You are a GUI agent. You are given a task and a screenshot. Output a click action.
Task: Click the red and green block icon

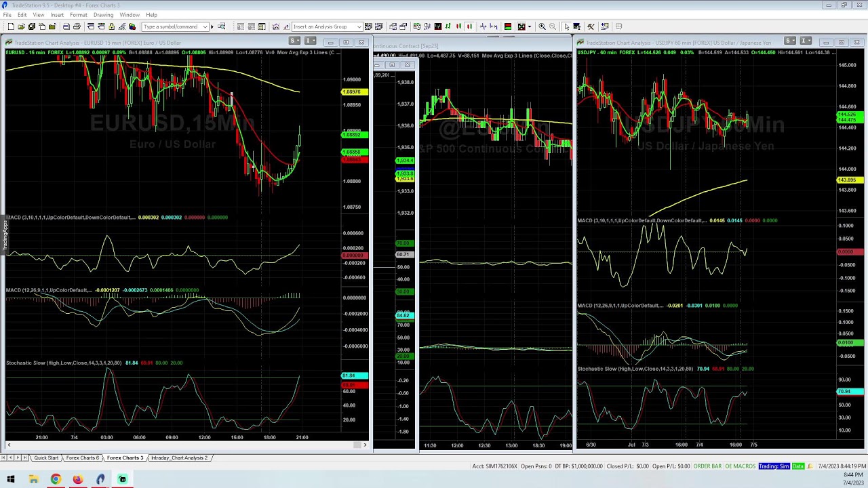507,26
